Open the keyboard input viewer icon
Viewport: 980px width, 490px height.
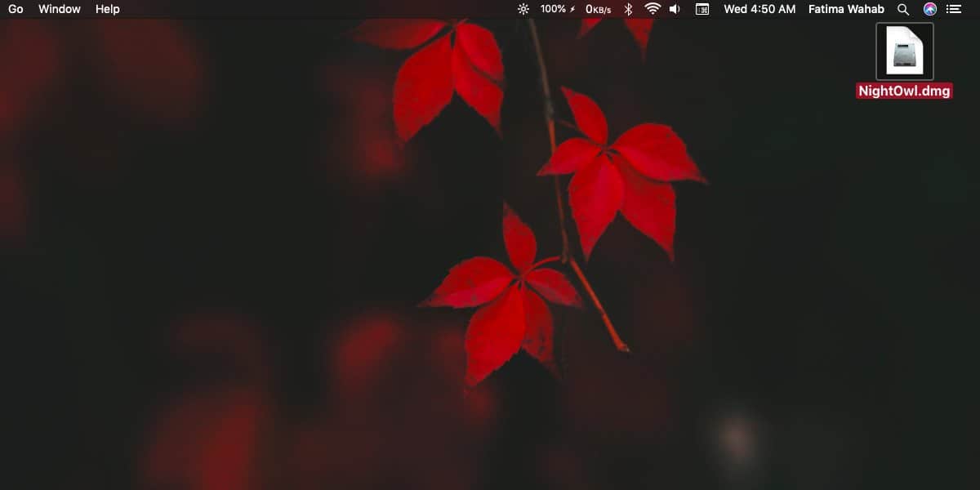(702, 9)
